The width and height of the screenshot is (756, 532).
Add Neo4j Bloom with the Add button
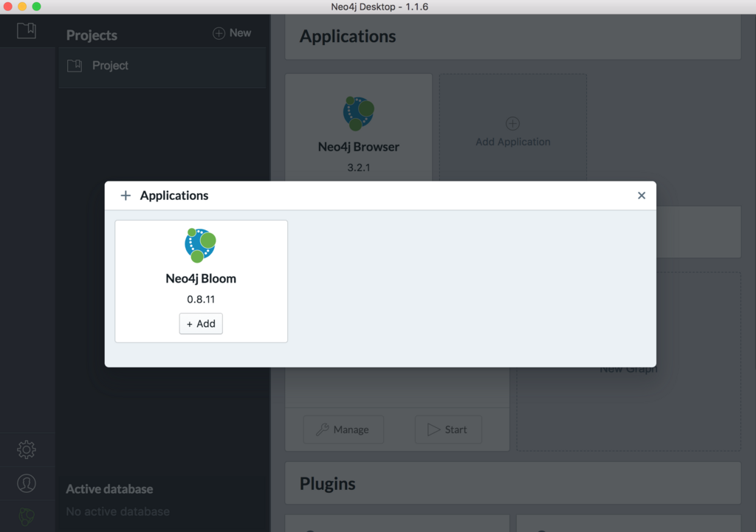click(x=201, y=323)
